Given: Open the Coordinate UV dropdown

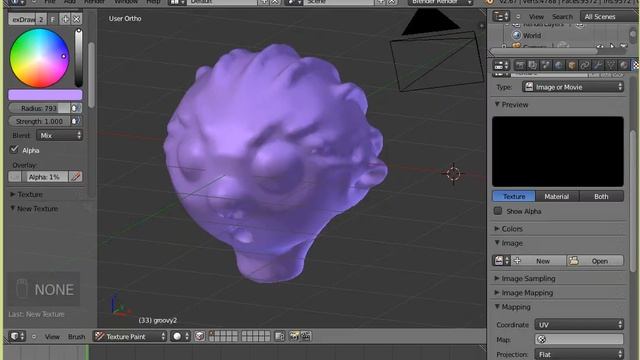Looking at the screenshot, I should pos(579,324).
